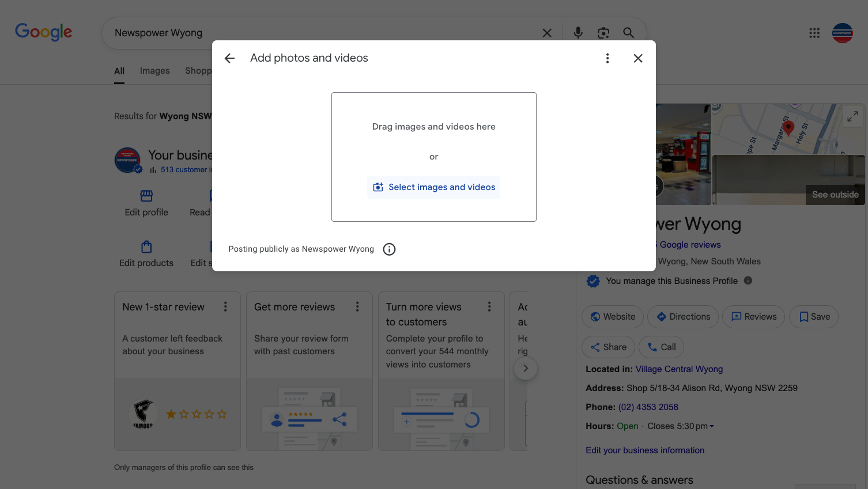Switch to the Images tab
This screenshot has width=868, height=489.
coord(155,71)
